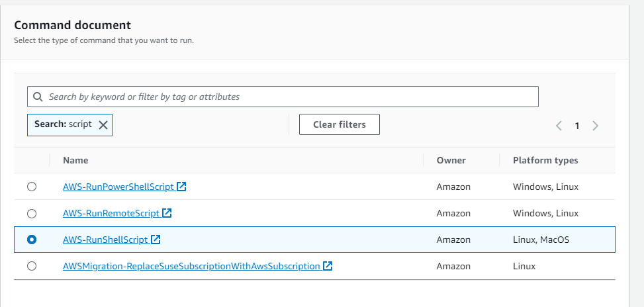Click Amazon owner cell in AWS-RunRemoteScript row
This screenshot has height=307, width=644.
[453, 214]
